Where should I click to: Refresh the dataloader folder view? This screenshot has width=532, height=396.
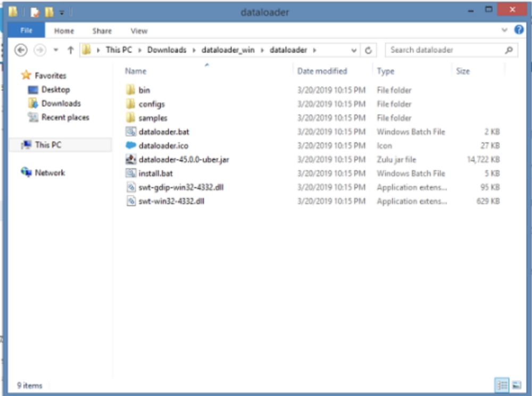click(368, 50)
